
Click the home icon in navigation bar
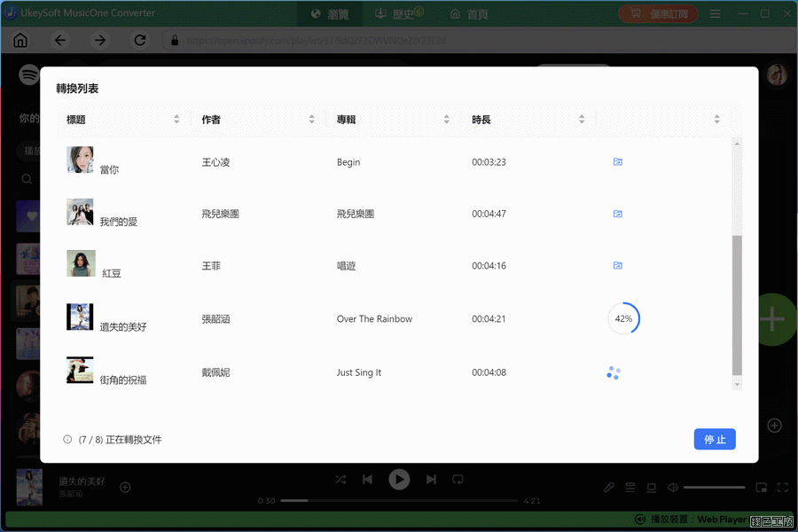coord(20,40)
